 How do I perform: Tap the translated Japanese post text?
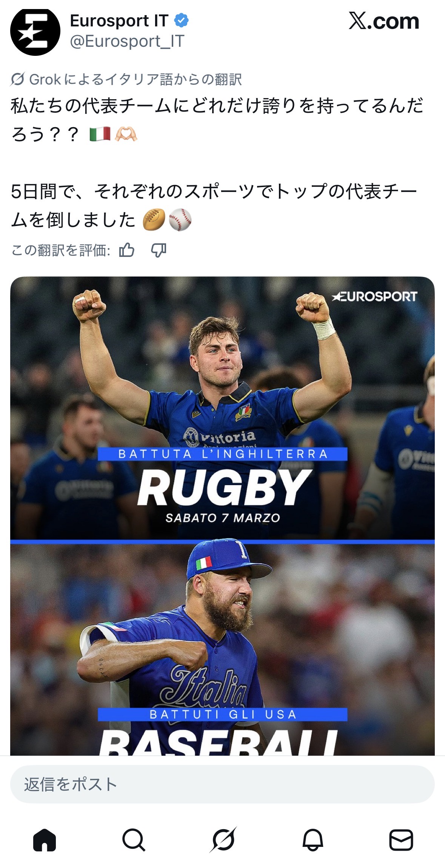pos(217,163)
